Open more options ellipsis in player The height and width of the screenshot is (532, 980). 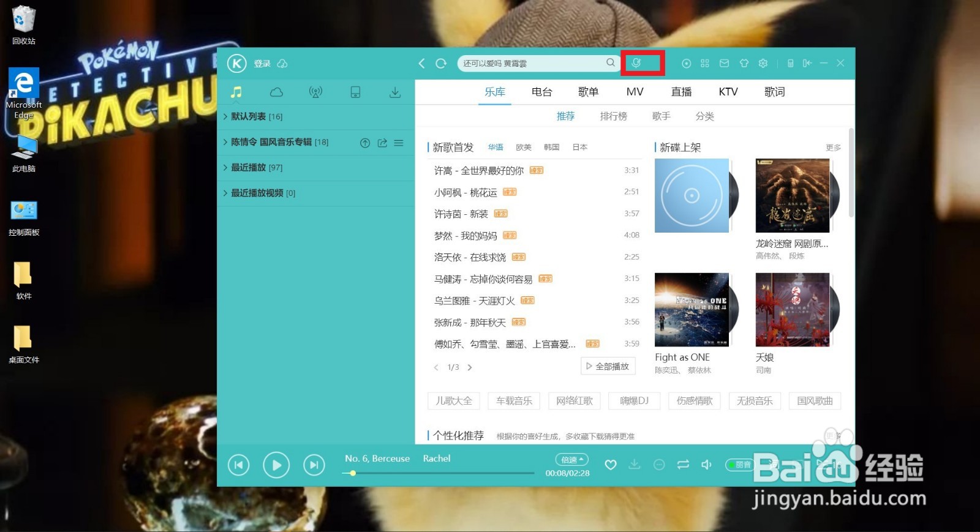[659, 465]
